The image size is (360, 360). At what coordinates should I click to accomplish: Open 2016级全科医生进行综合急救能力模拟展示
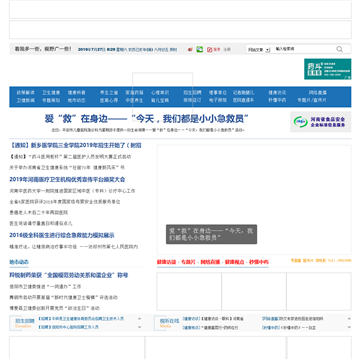coord(62,235)
